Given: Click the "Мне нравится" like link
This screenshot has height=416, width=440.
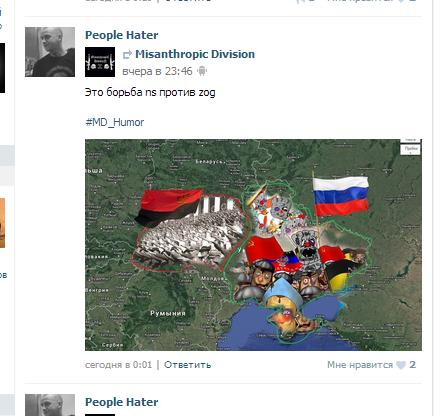Looking at the screenshot, I should 360,365.
